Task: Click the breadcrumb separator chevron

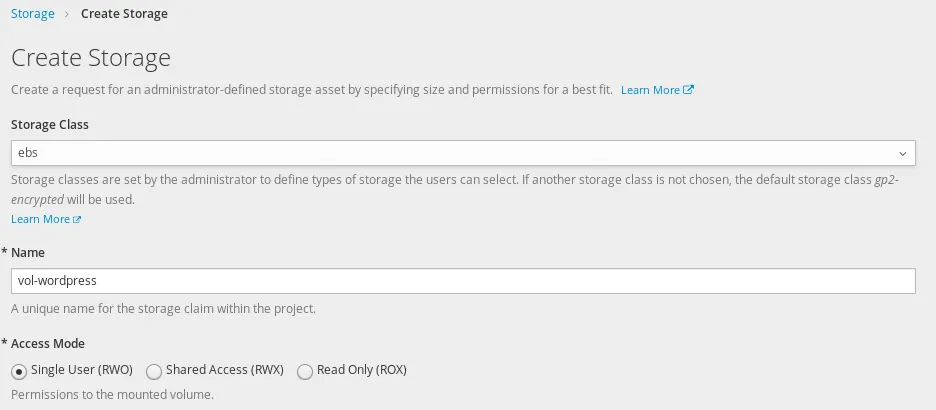Action: 66,14
